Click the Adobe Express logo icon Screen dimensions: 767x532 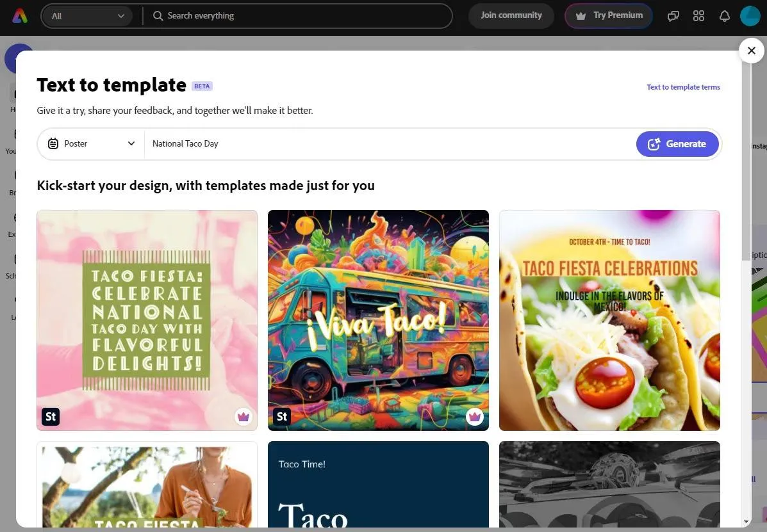[x=21, y=16]
